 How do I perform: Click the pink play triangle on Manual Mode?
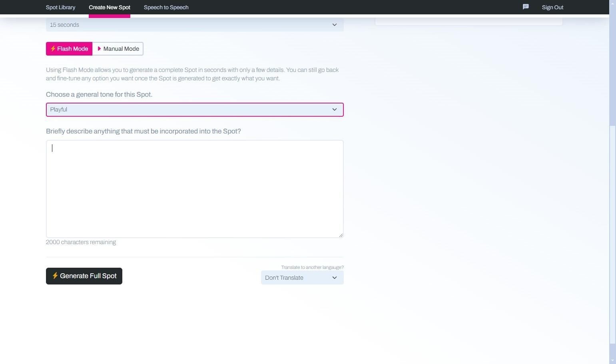tap(99, 49)
